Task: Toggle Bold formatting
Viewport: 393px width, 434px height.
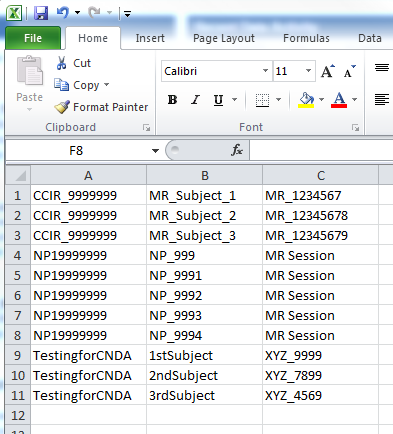Action: click(x=172, y=100)
